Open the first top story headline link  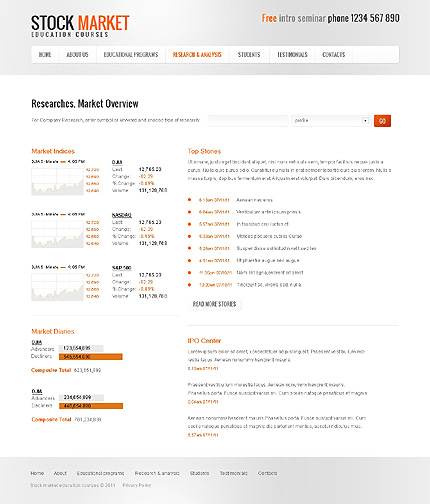(254, 200)
